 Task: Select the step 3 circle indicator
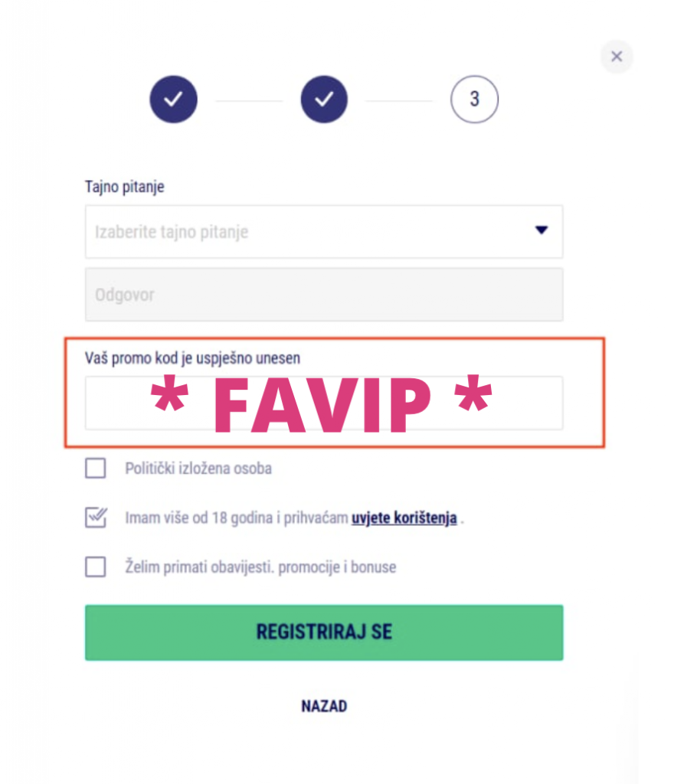coord(474,99)
